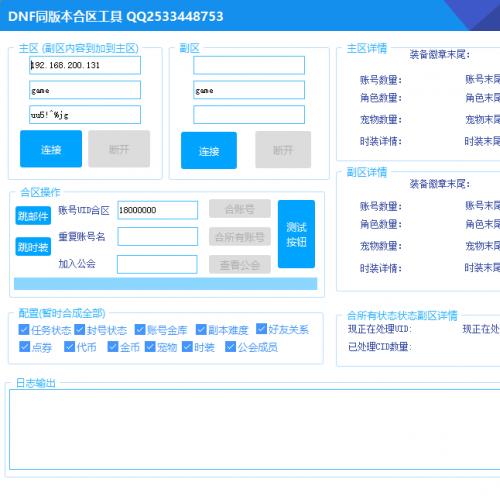Click the 加入公会 label text
The width and height of the screenshot is (500, 500).
point(77,264)
